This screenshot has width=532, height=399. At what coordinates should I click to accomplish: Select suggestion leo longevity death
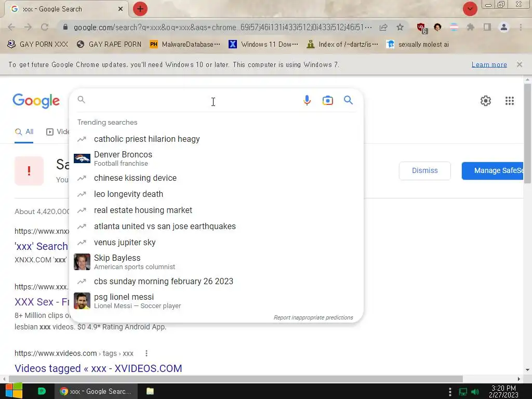pos(216,194)
